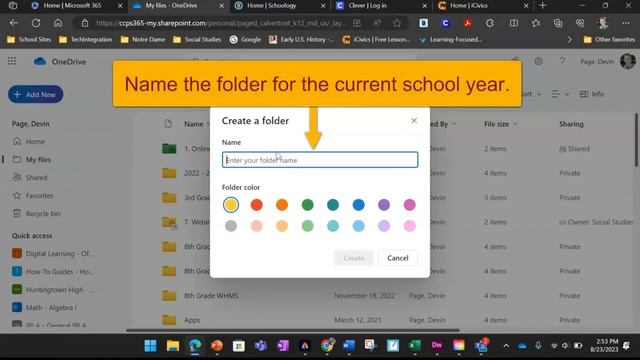Select the light red folder color
Screen dimensions: 640x360
tap(256, 226)
